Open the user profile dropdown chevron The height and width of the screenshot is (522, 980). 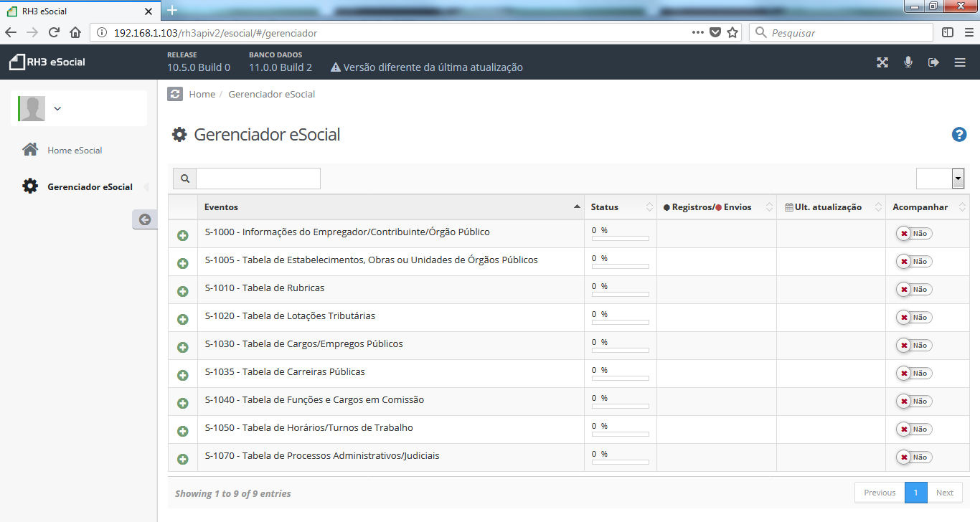point(57,109)
